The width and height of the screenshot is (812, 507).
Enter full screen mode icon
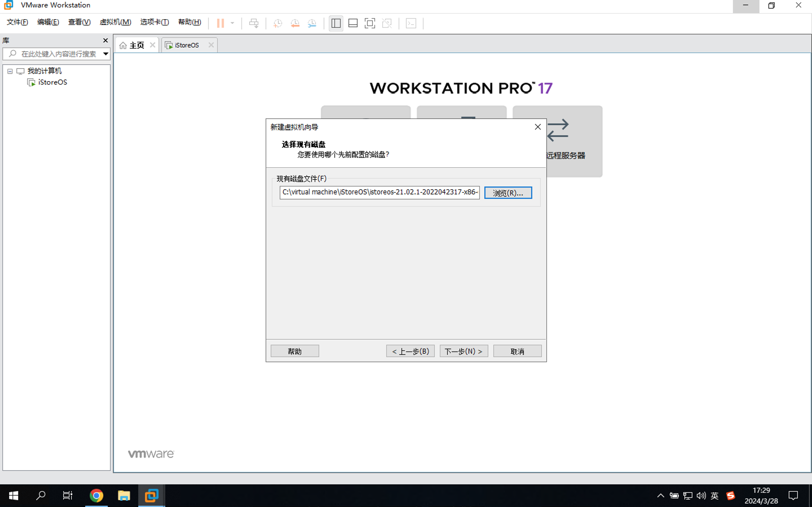[x=370, y=23]
